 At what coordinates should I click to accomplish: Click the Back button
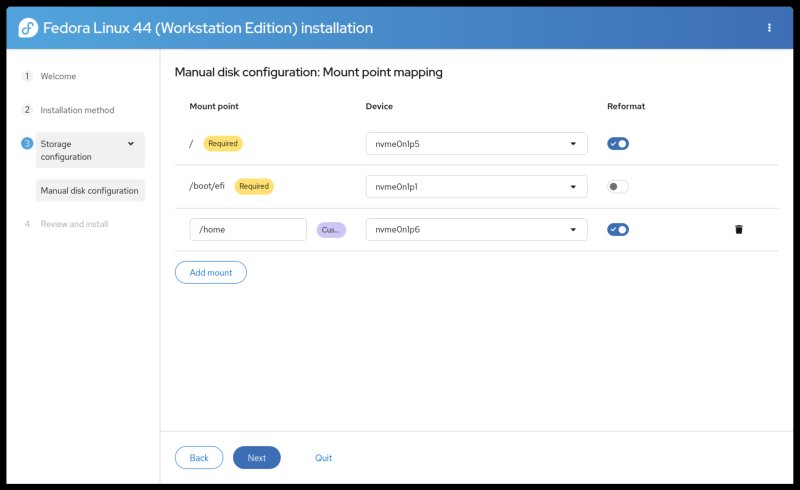tap(199, 457)
